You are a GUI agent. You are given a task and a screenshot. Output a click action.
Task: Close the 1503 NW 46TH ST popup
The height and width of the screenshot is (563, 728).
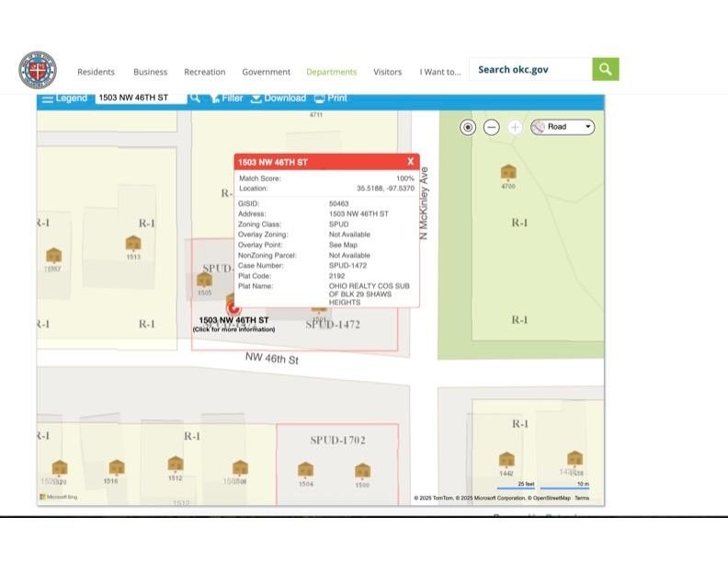coord(410,162)
